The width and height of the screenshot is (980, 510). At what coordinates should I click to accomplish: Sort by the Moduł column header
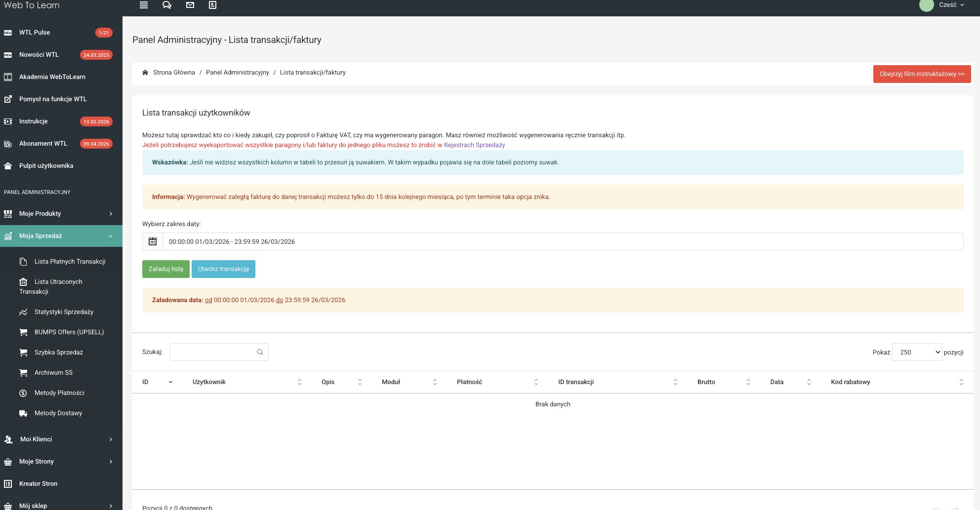[x=409, y=382]
